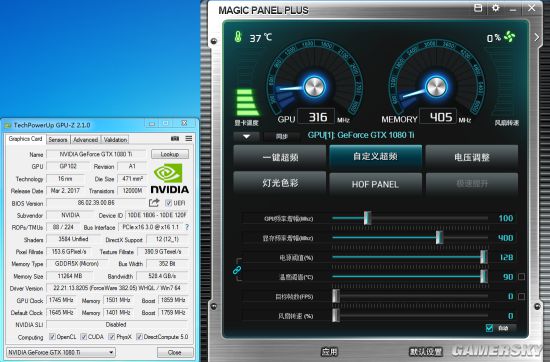Open Magic Panel Plus settings gear

click(x=495, y=8)
